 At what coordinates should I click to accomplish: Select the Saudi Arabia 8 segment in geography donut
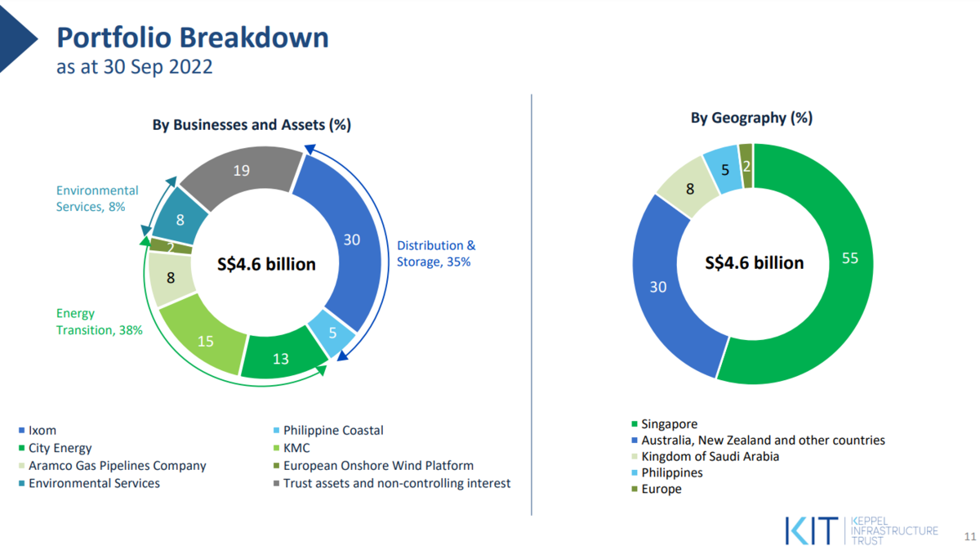691,189
